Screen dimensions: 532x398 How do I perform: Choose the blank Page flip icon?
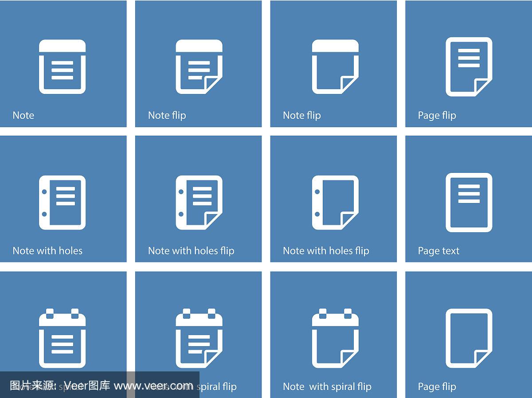(469, 339)
